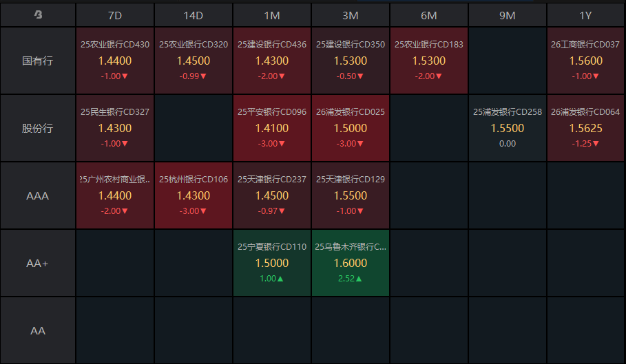Click the 25杭州银行CD106 quote cell

(194, 195)
